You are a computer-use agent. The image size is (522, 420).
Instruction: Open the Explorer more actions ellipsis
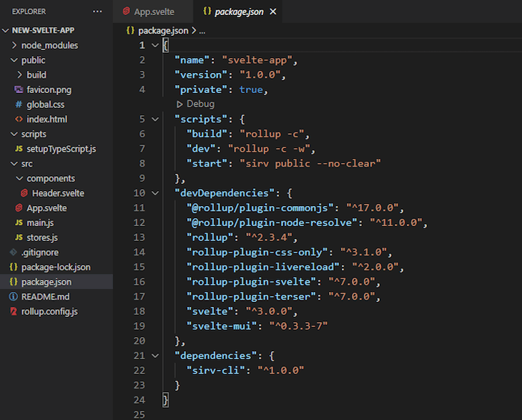(97, 11)
